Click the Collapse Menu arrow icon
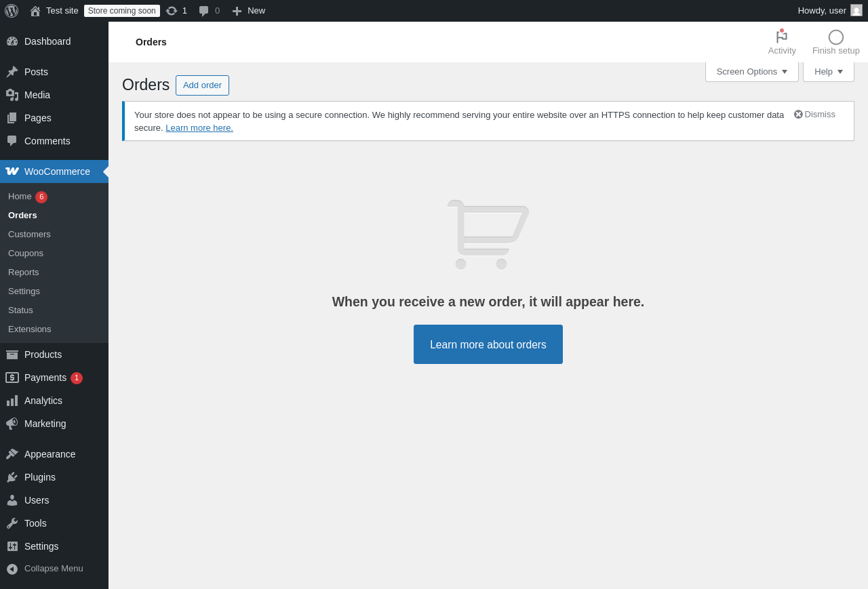The width and height of the screenshot is (868, 589). [x=12, y=569]
